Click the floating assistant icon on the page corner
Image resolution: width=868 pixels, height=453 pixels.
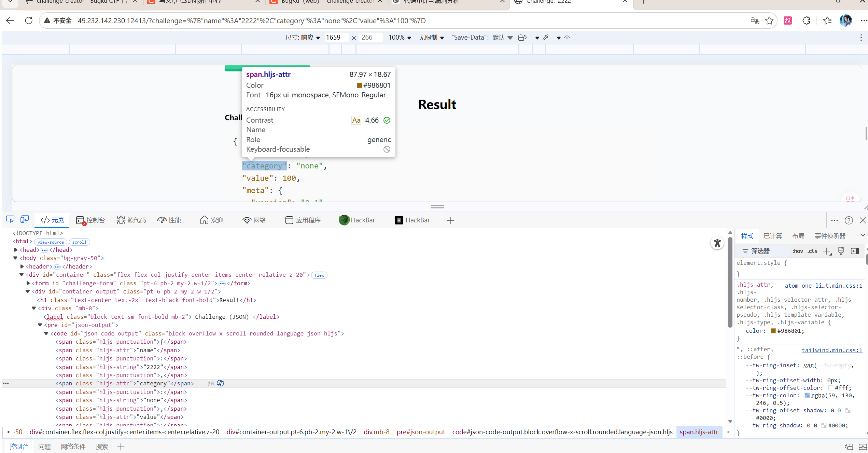point(850,198)
